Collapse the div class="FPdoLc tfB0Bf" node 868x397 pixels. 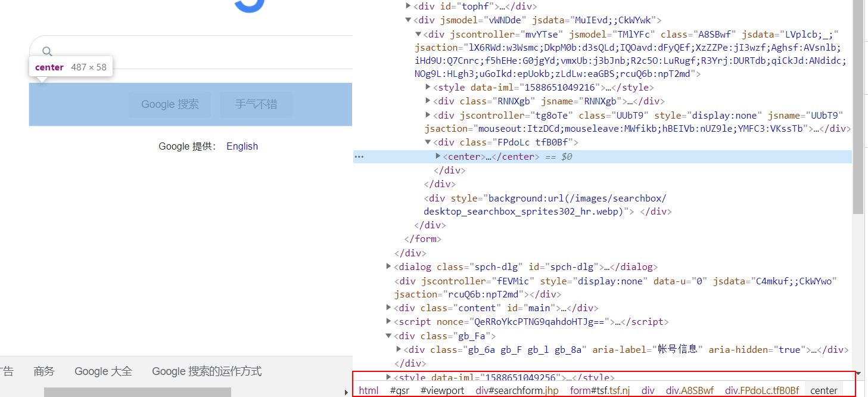point(428,142)
